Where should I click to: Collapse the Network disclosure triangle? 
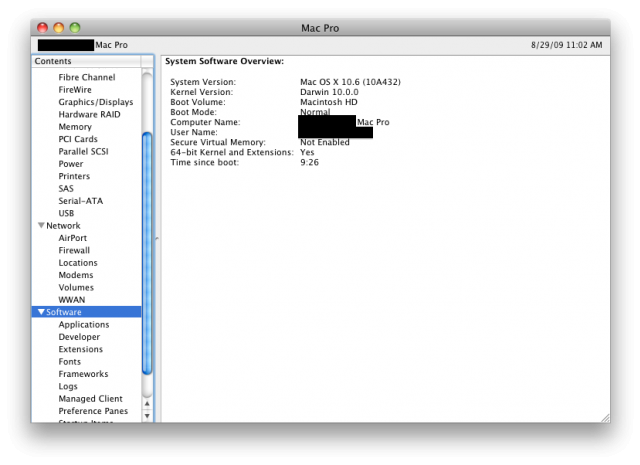click(41, 226)
